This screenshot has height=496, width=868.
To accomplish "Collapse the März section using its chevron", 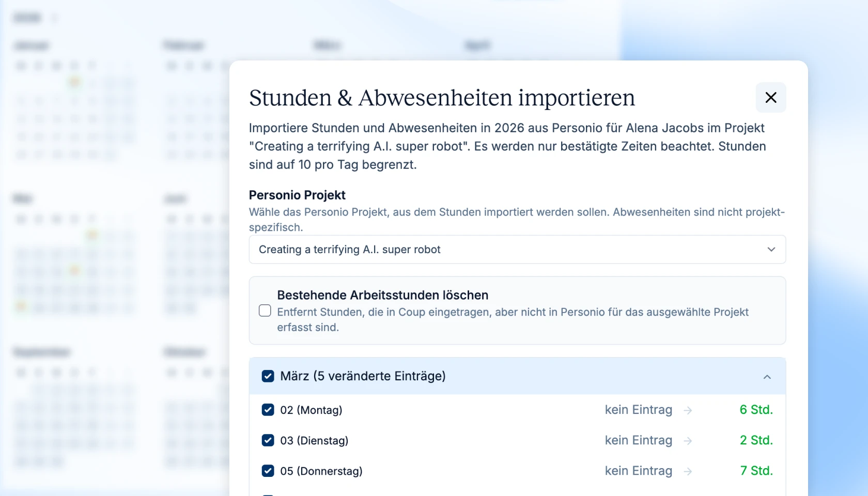I will (767, 377).
